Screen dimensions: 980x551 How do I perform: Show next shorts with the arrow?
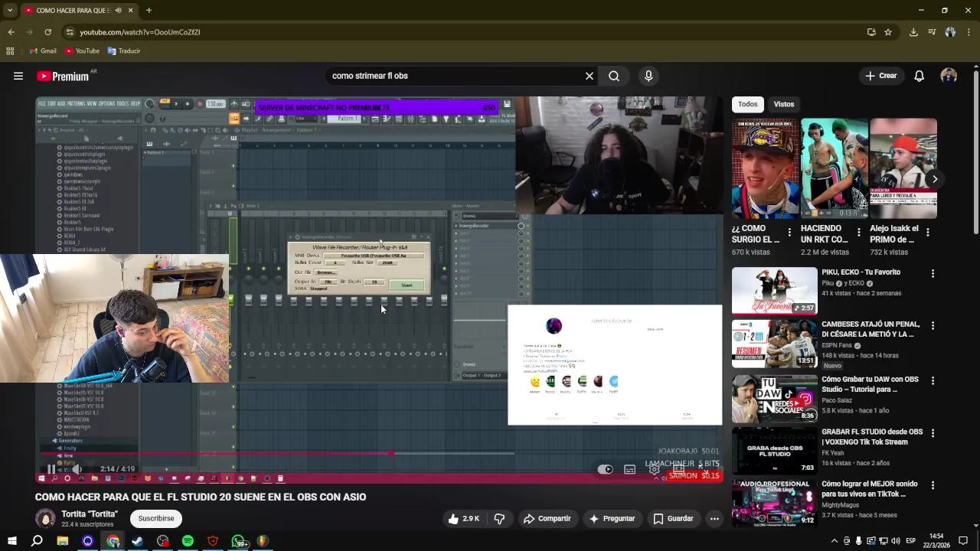pyautogui.click(x=934, y=179)
